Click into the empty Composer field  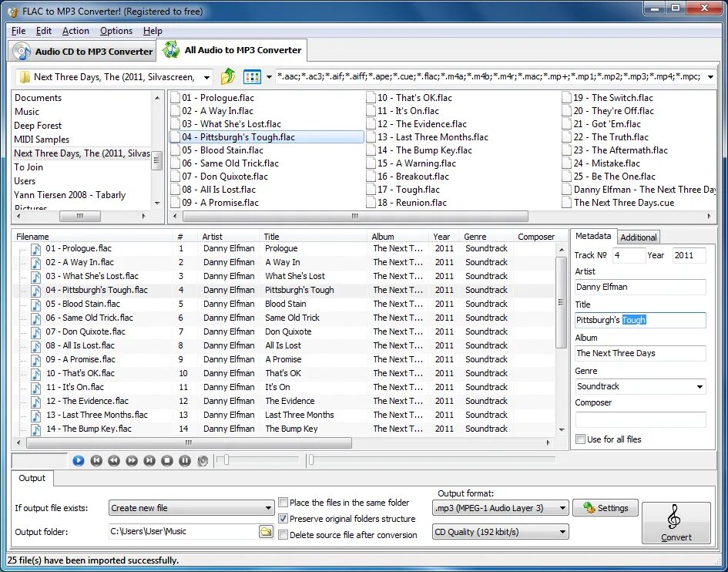coord(640,419)
